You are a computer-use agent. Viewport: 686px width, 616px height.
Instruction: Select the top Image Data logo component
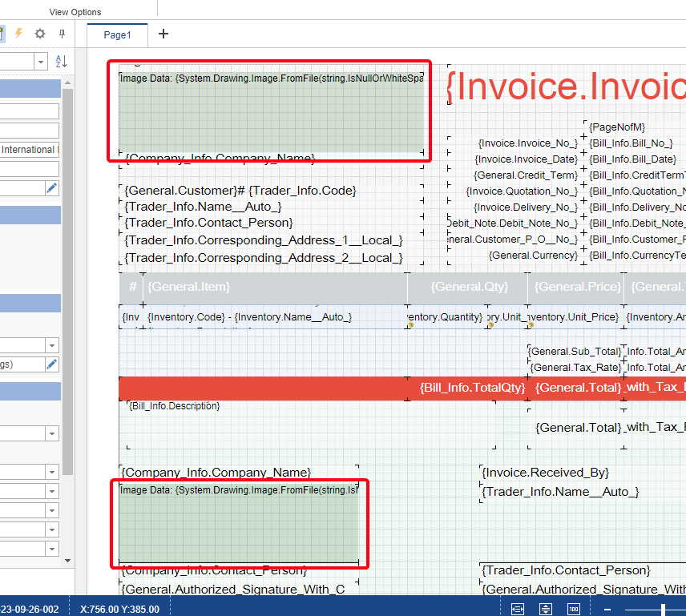pos(271,112)
